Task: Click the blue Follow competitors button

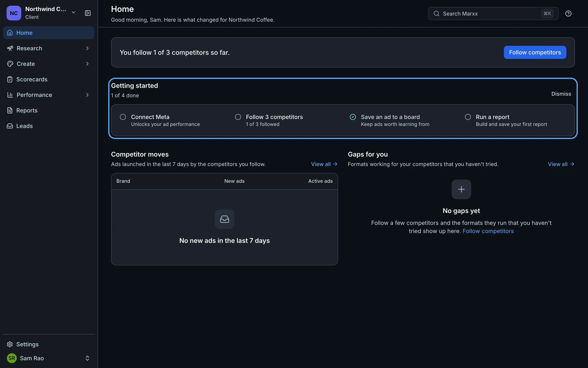Action: click(x=535, y=52)
